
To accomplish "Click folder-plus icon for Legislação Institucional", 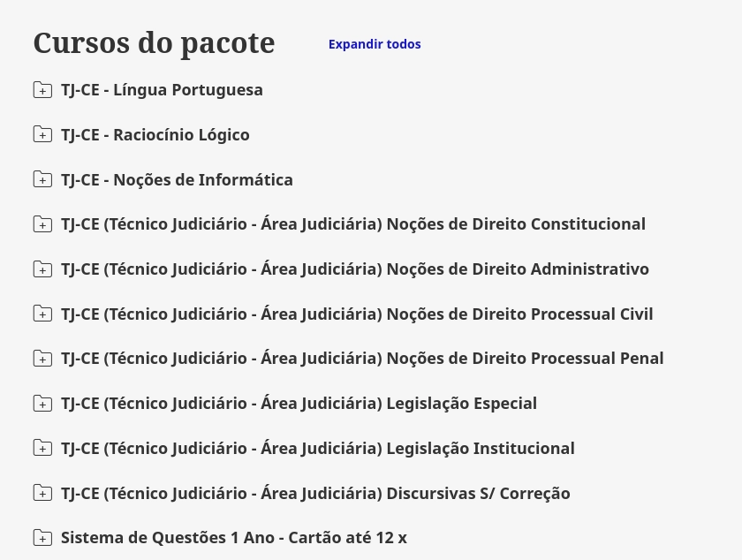I will [42, 449].
